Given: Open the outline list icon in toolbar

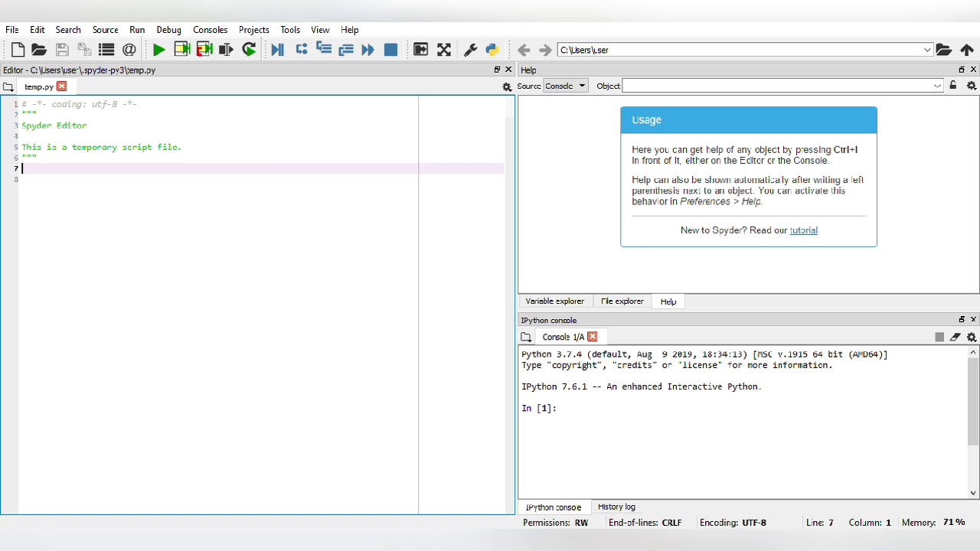Looking at the screenshot, I should click(x=106, y=50).
